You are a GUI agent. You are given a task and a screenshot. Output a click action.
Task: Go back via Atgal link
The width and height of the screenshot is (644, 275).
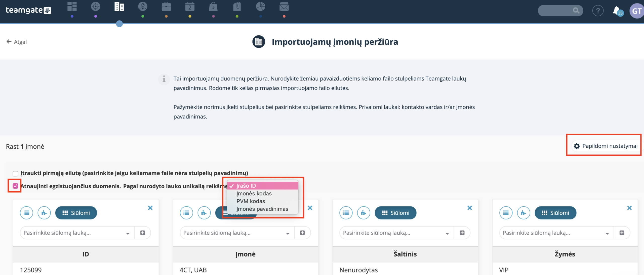(16, 42)
